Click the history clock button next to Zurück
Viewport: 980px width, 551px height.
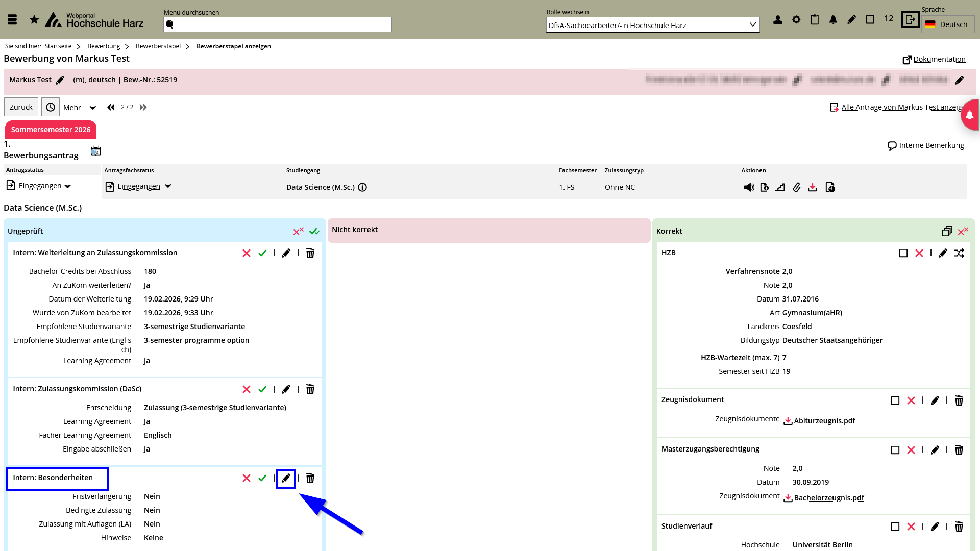tap(51, 107)
